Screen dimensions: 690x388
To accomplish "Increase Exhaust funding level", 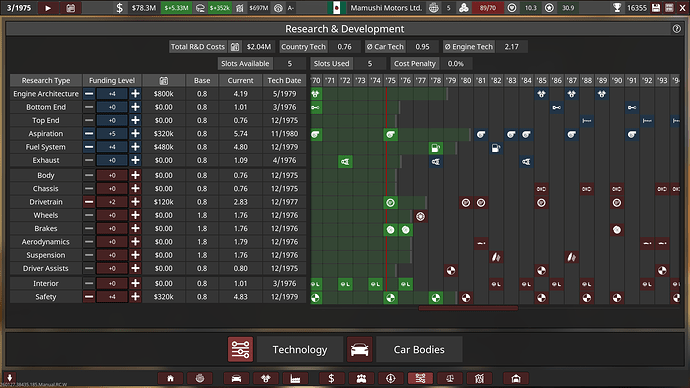I will point(136,160).
